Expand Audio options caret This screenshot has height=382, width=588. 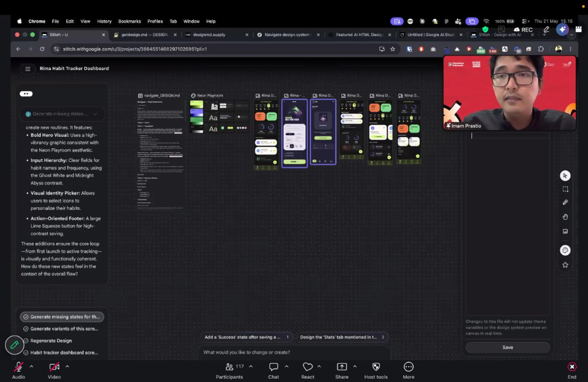pyautogui.click(x=32, y=366)
